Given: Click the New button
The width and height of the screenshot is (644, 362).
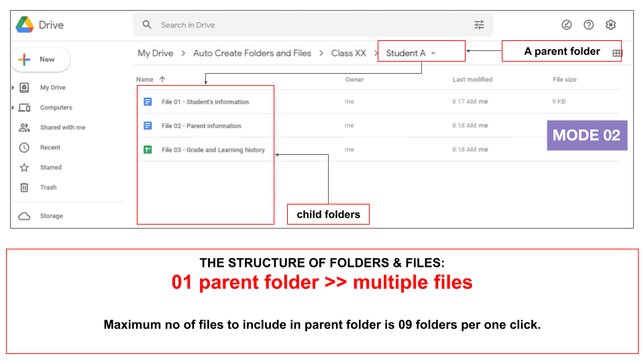Looking at the screenshot, I should 40,60.
